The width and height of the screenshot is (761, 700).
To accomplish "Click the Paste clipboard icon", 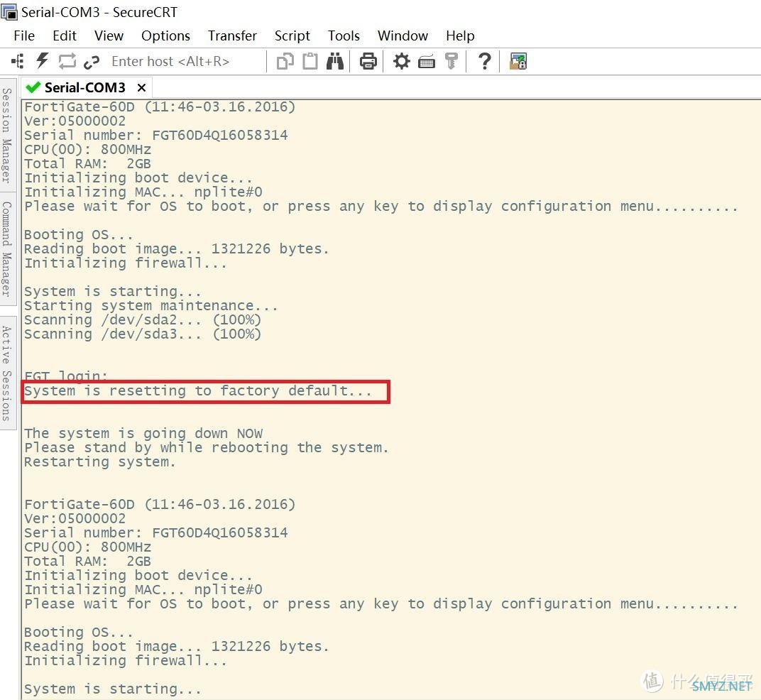I will pyautogui.click(x=310, y=61).
